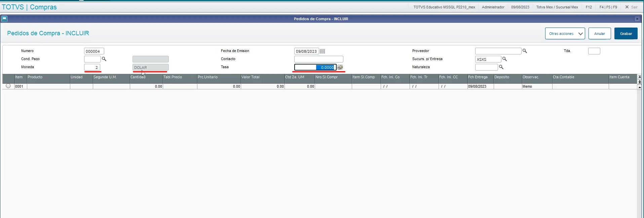644x218 pixels.
Task: Close the Pedidos de Compra window
Action: coord(637,19)
